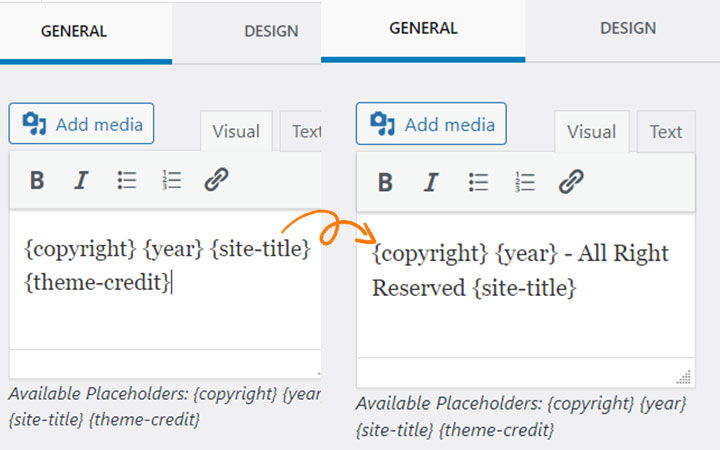
Task: Insert numbered list in right editor
Action: coord(525,182)
